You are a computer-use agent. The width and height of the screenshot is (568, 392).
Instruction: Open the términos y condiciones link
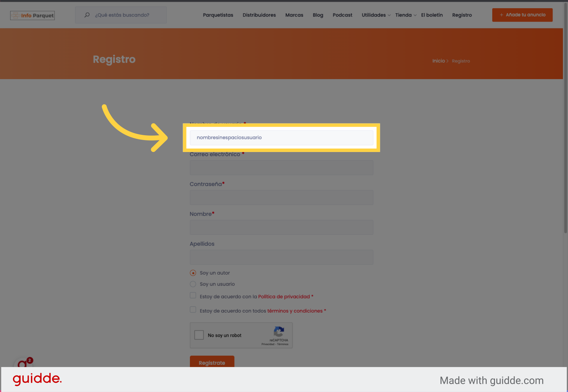pos(295,311)
